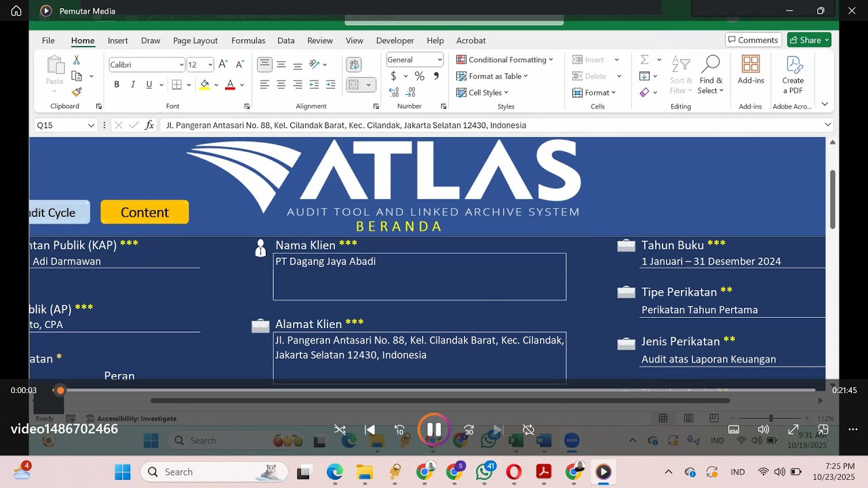This screenshot has width=868, height=488.
Task: Decrease indent in the Alignment group
Action: (x=314, y=85)
